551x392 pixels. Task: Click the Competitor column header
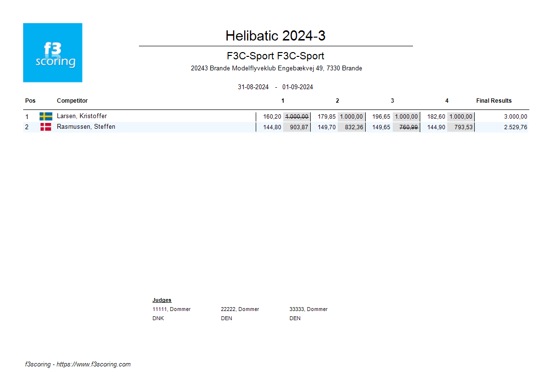pyautogui.click(x=72, y=100)
